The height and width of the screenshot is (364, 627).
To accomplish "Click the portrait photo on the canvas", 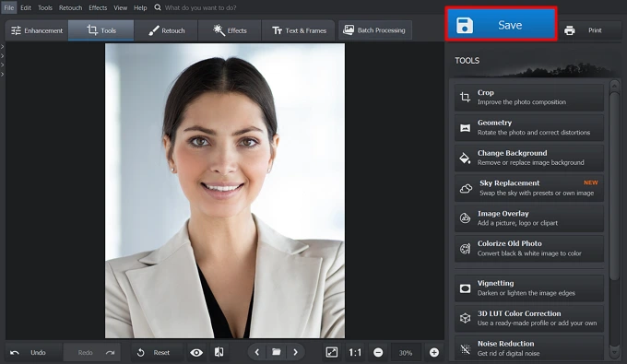I will click(x=225, y=191).
